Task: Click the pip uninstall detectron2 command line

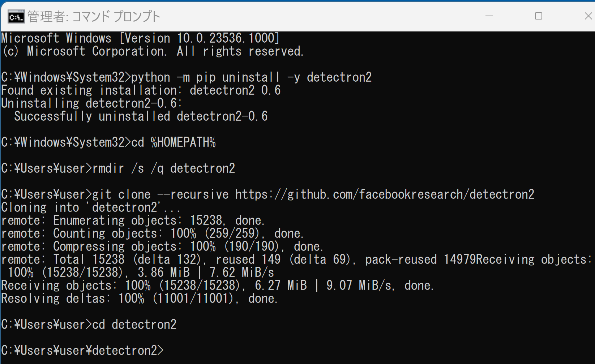Action: [251, 77]
